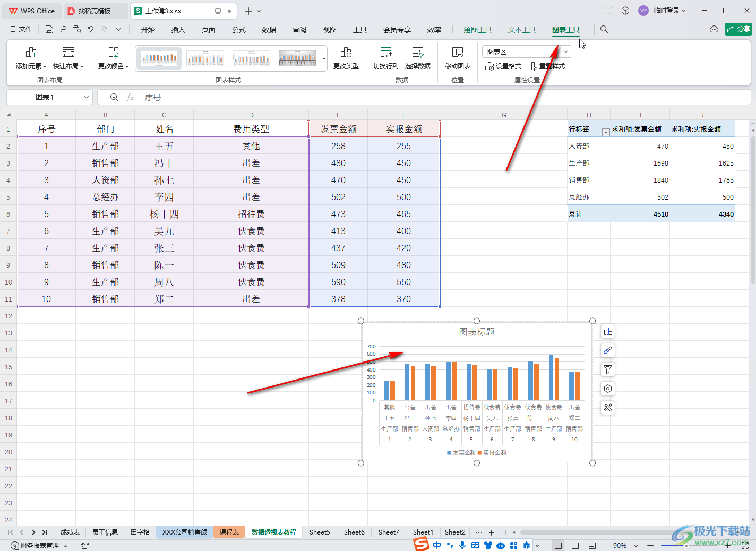
Task: Open the name box dropdown showing 图表1
Action: click(86, 97)
